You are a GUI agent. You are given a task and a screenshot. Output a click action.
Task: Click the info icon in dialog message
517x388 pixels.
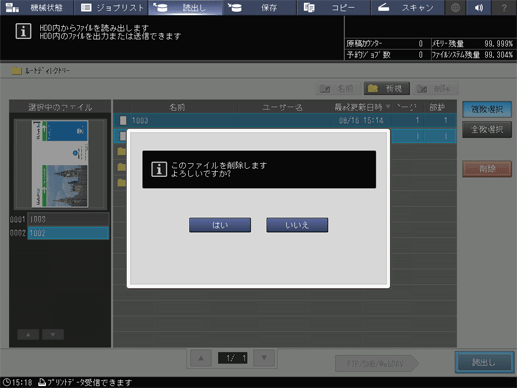[159, 169]
